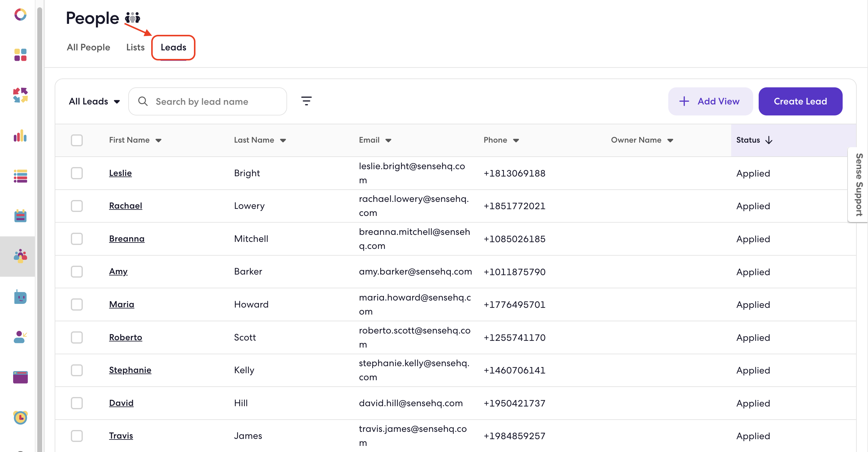868x452 pixels.
Task: Open the person referral sidebar icon
Action: tap(20, 337)
